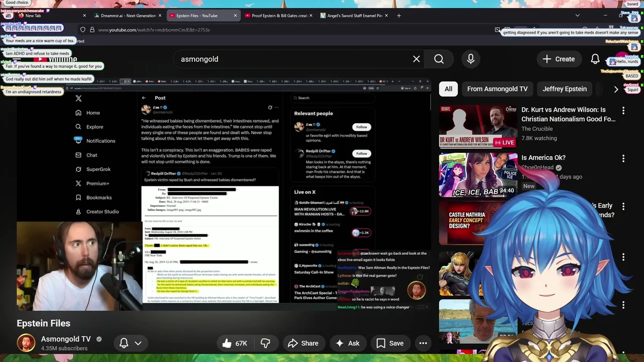Follow Redpill Drifter under Relevant people

pos(362,153)
